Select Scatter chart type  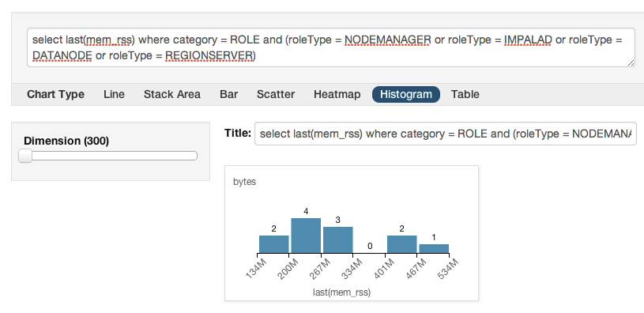click(276, 94)
